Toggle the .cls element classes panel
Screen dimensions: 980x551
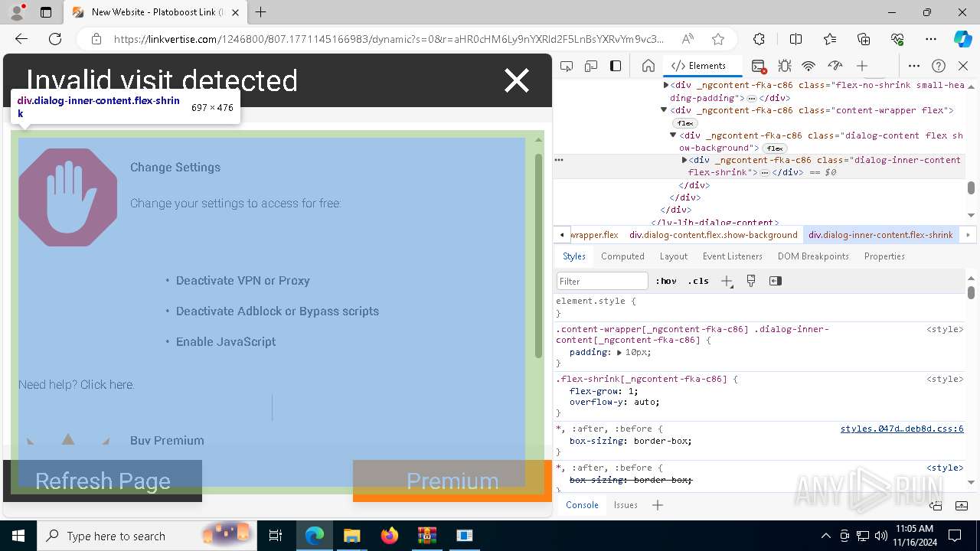698,281
